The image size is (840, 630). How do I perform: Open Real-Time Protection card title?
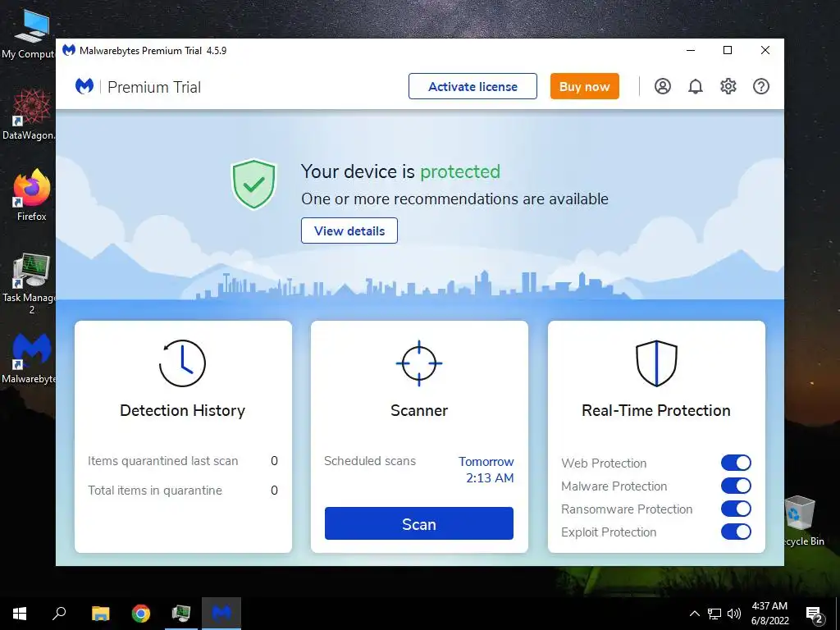(x=656, y=410)
